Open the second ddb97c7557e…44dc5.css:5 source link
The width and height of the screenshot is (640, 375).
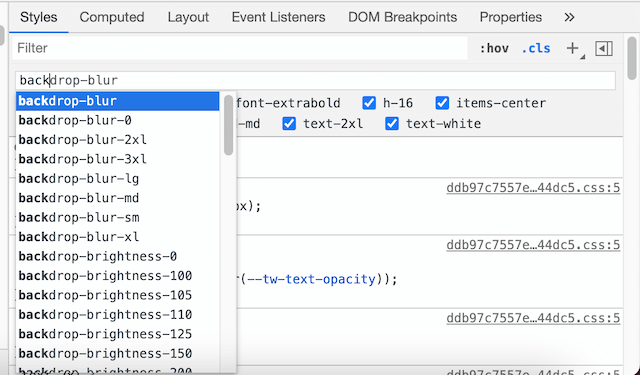pos(533,245)
